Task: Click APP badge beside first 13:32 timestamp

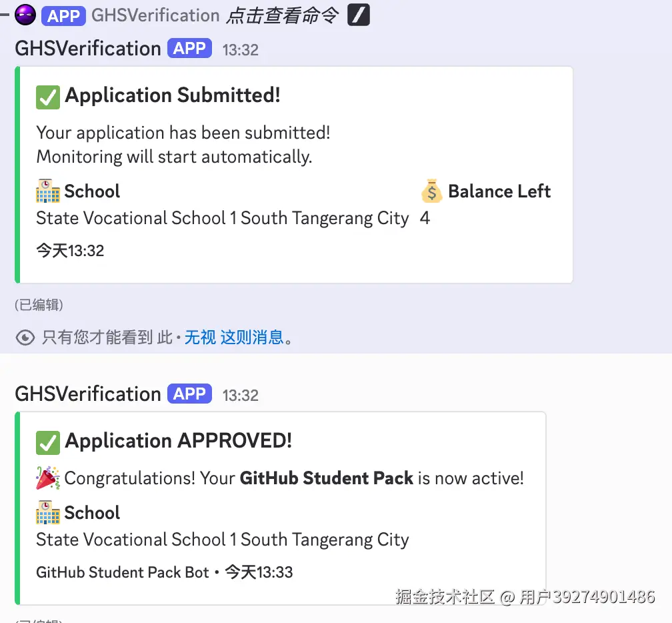Action: (189, 48)
